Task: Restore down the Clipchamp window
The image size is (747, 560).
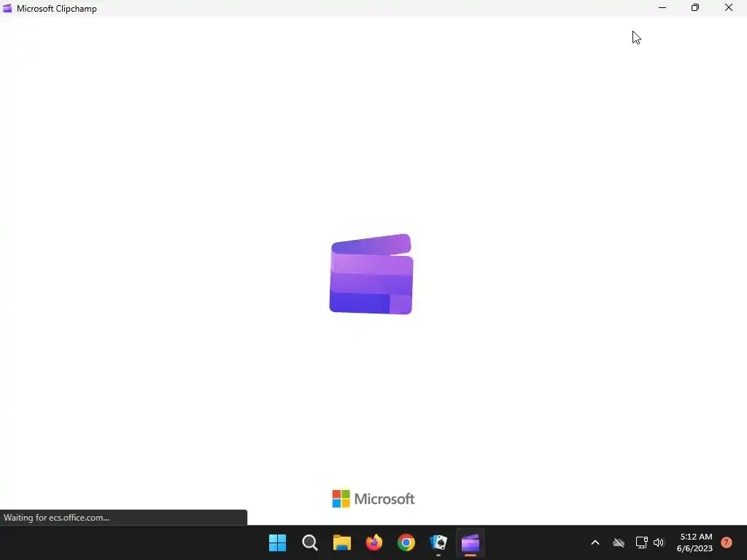Action: [695, 7]
